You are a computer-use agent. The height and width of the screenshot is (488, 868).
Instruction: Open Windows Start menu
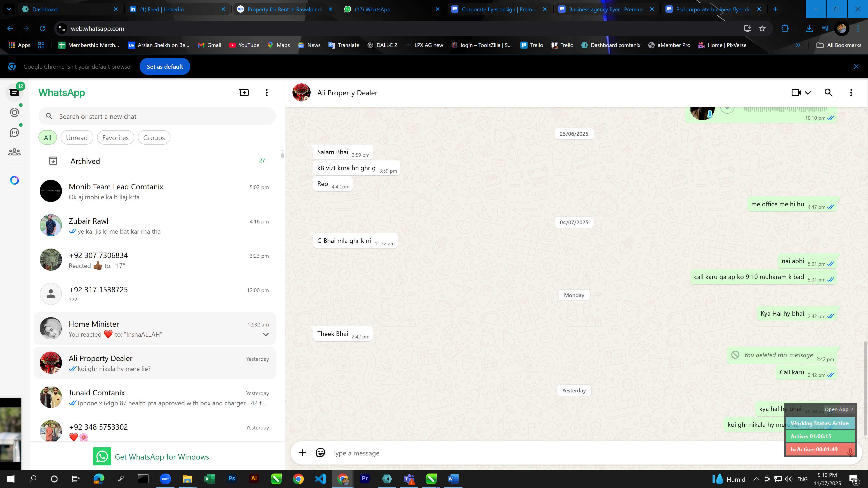pyautogui.click(x=10, y=479)
